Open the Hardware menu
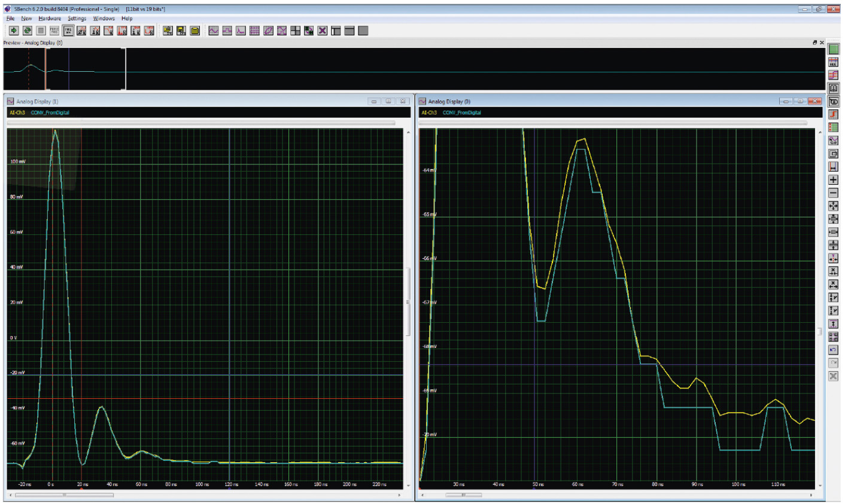Screen dimensions: 845x504 pos(50,19)
